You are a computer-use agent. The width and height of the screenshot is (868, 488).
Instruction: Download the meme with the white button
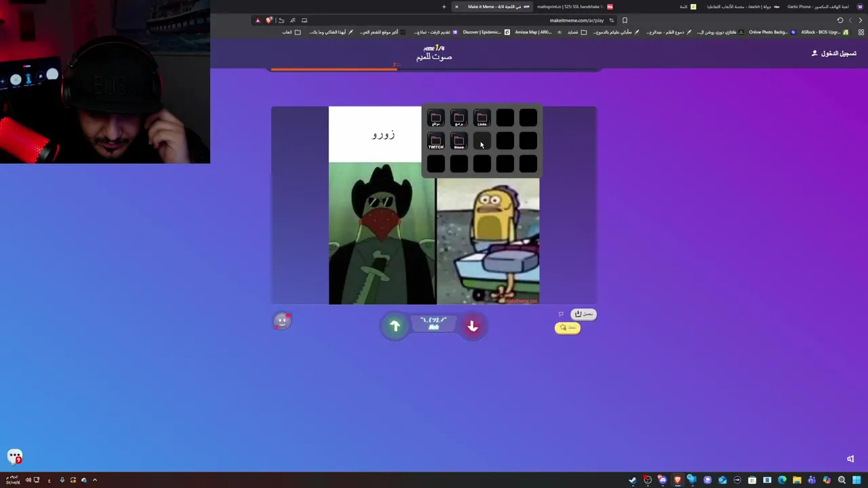point(584,314)
